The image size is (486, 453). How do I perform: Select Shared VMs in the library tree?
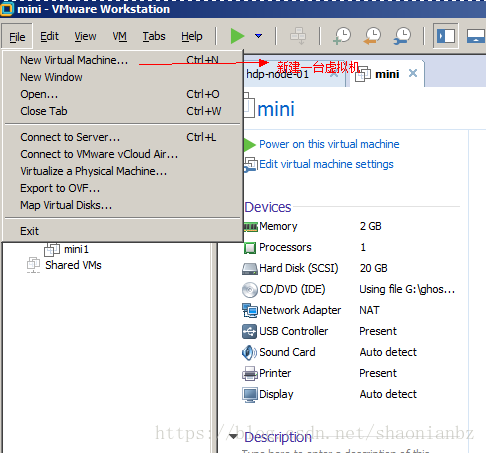click(x=73, y=265)
